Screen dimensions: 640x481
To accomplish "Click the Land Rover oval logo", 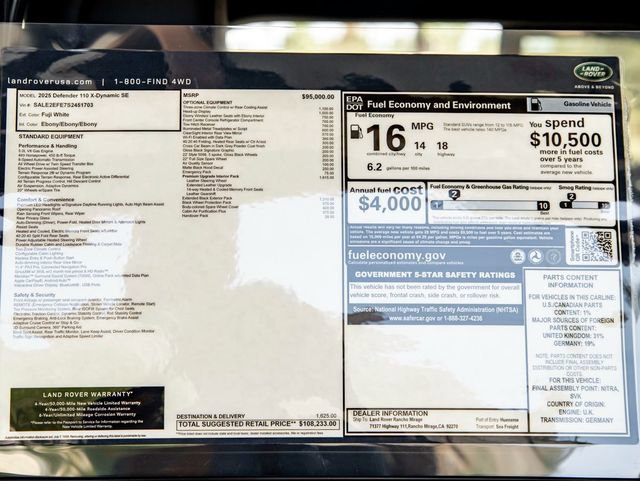I will [x=593, y=72].
